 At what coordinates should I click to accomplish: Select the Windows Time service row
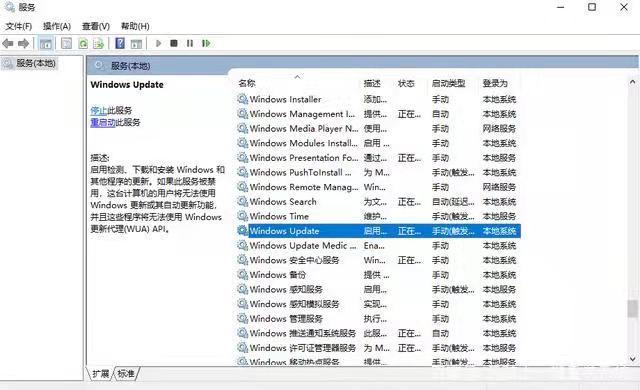(x=378, y=217)
